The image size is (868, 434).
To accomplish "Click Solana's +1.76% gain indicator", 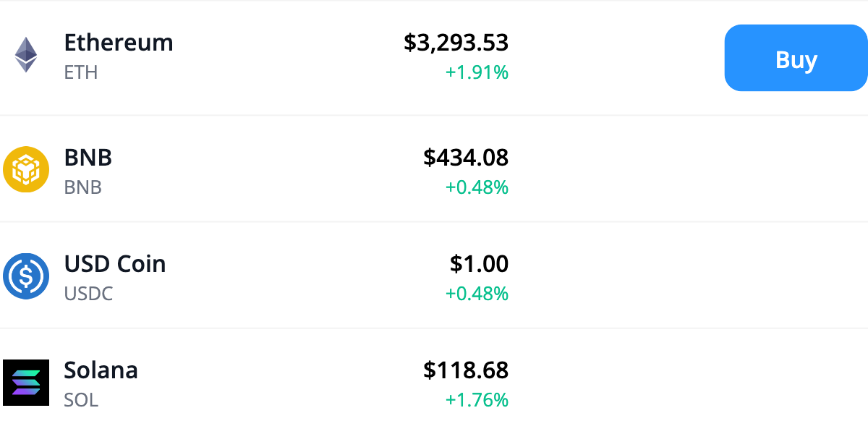I will (x=477, y=399).
